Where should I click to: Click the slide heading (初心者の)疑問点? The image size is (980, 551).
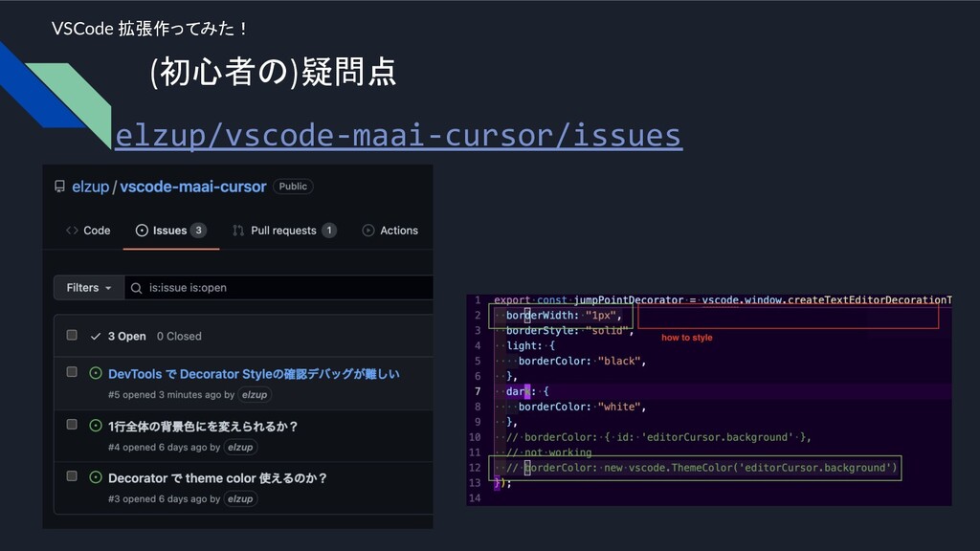273,71
